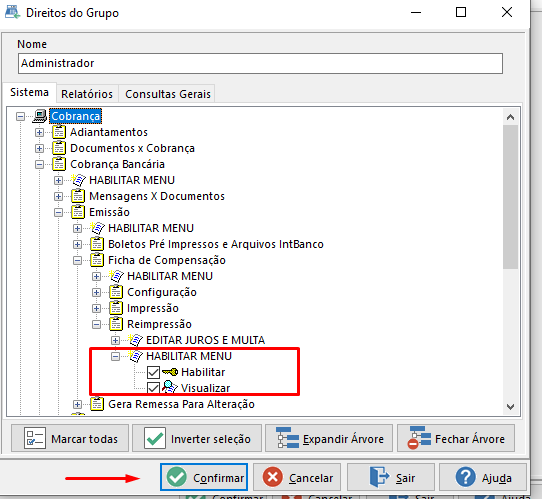Expand the Boletos Pré Impressos node

coord(77,244)
